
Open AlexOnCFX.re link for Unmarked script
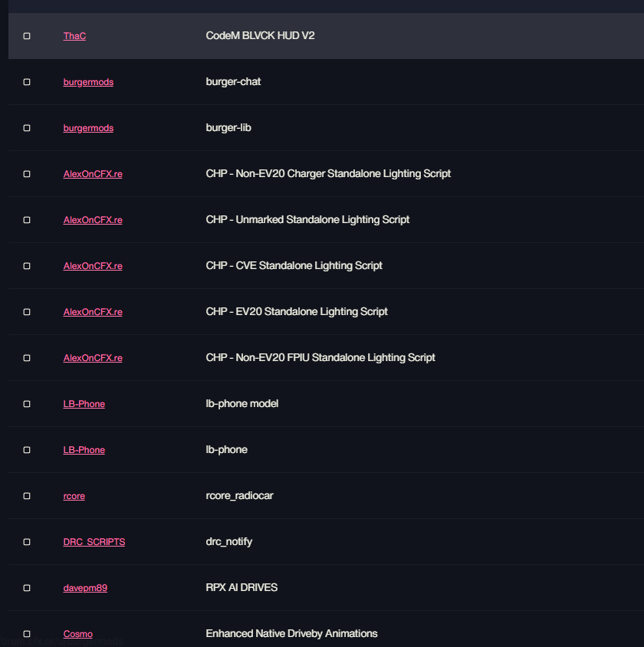[x=93, y=220]
